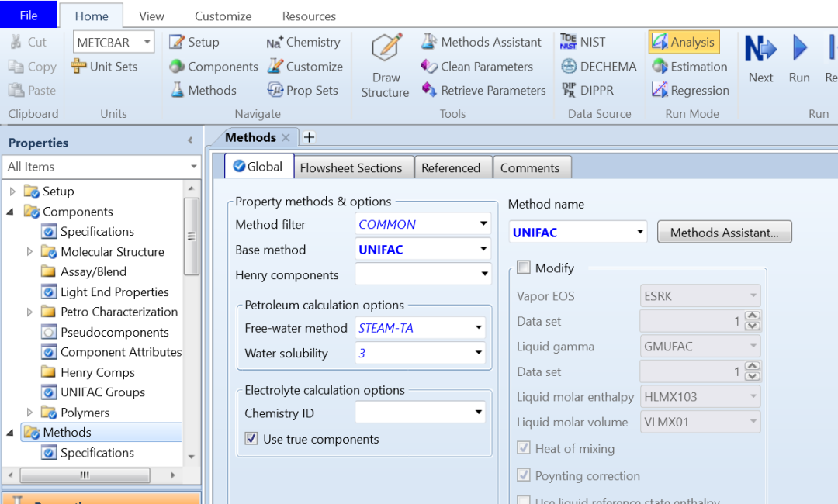838x504 pixels.
Task: Switch run mode to Regression
Action: pyautogui.click(x=690, y=90)
